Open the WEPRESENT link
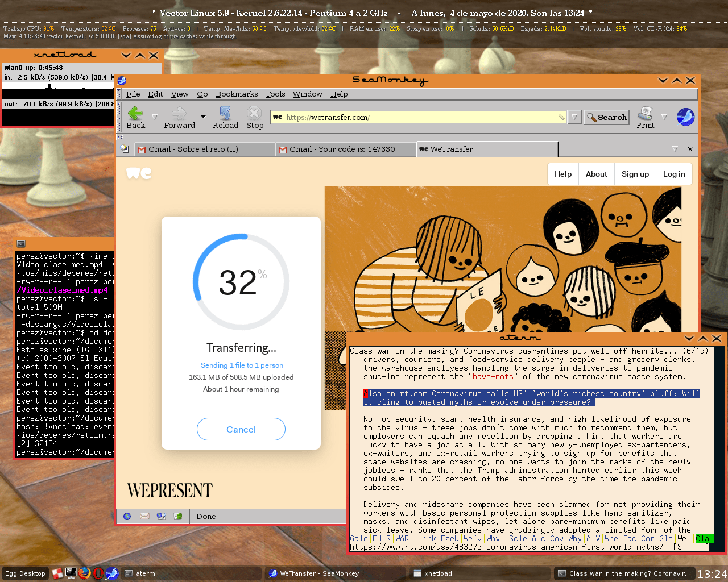 (x=170, y=490)
